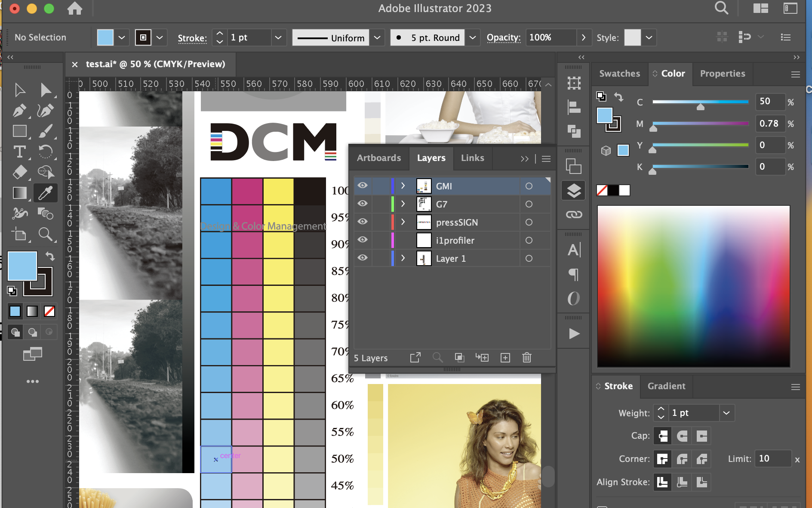This screenshot has width=812, height=508.
Task: Pick a color from the spectrum
Action: pyautogui.click(x=694, y=286)
